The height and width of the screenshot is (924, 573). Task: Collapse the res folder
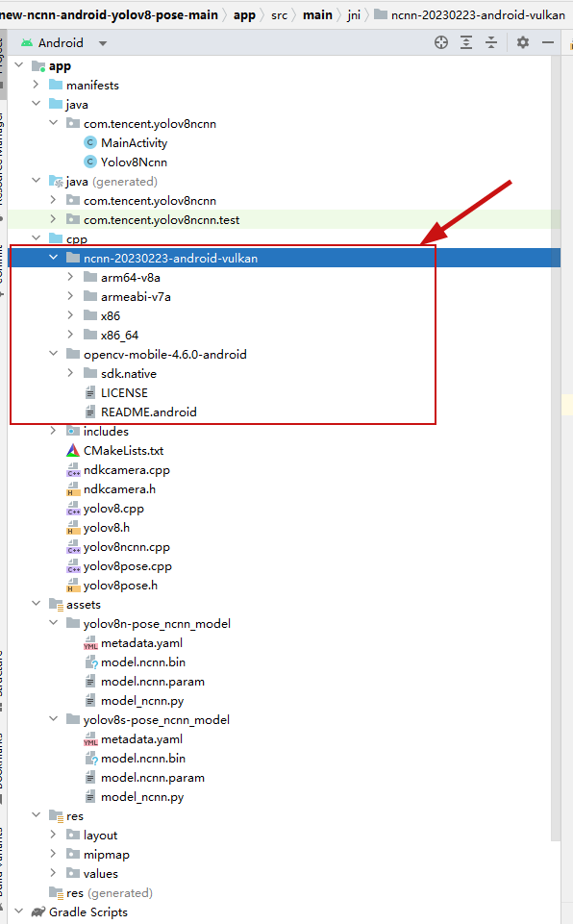pyautogui.click(x=36, y=815)
